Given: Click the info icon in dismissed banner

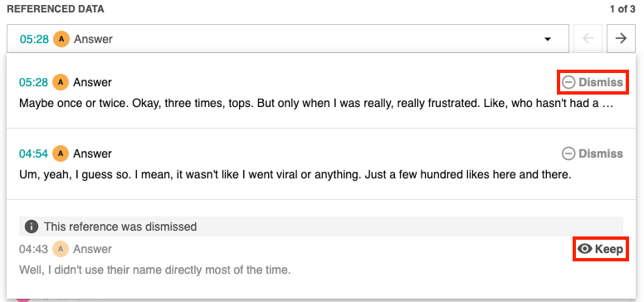Looking at the screenshot, I should (32, 226).
